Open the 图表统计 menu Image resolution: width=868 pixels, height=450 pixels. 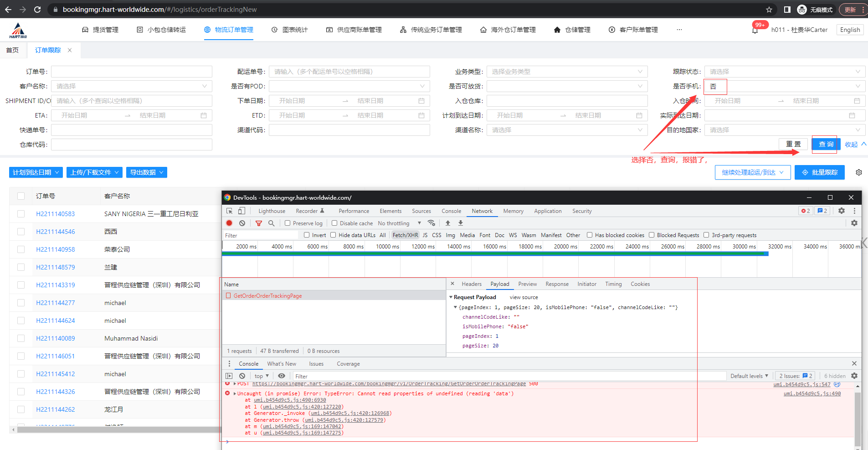290,30
